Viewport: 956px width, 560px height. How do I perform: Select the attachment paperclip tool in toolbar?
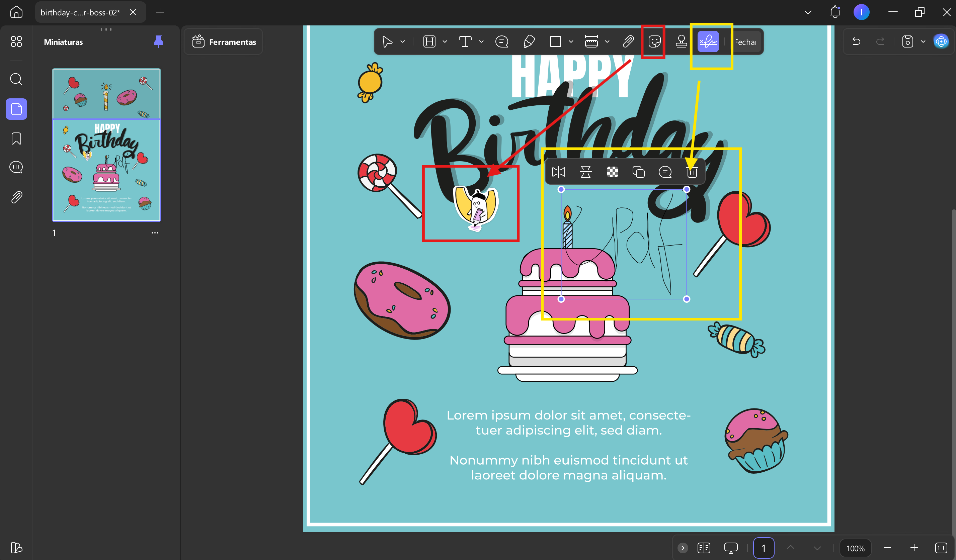click(628, 42)
